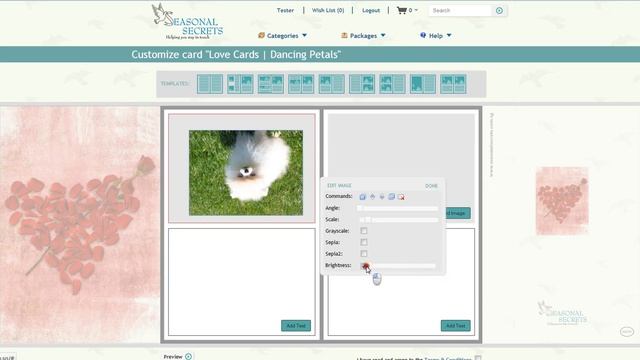Viewport: 640px width, 360px height.
Task: Pick the fourth template thumbnail
Action: coord(301,84)
